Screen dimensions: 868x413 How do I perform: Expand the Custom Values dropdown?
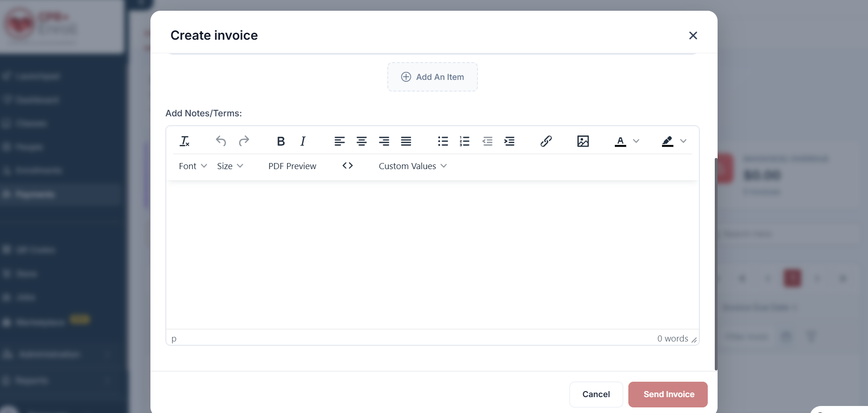coord(413,166)
